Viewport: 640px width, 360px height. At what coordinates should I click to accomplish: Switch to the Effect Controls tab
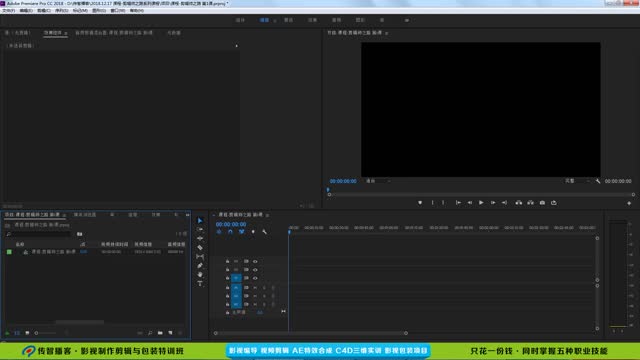pos(53,33)
